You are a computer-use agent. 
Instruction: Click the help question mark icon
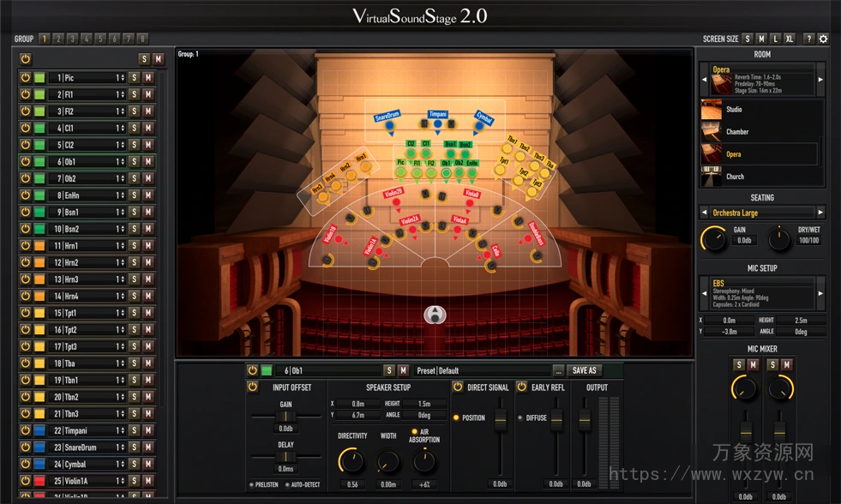point(809,39)
